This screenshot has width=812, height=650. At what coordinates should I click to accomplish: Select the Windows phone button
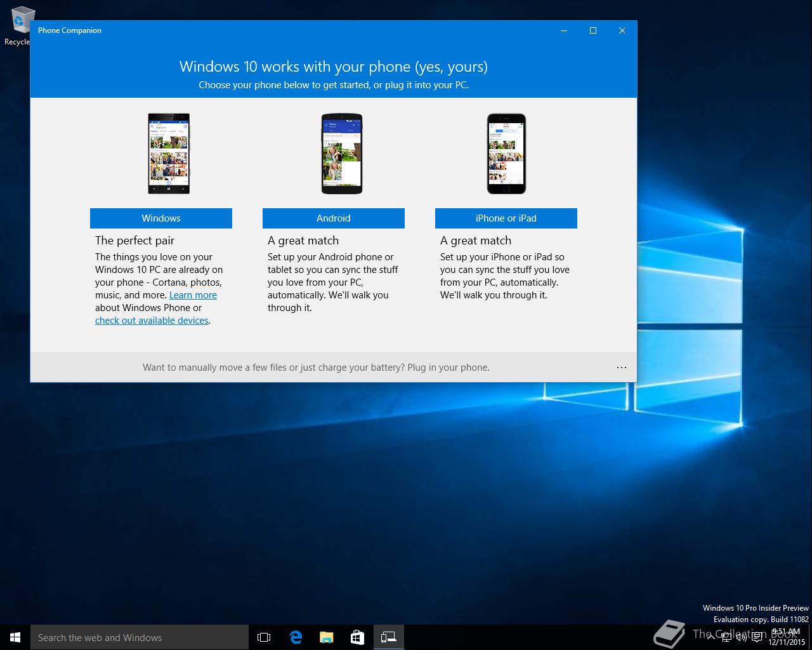(161, 218)
